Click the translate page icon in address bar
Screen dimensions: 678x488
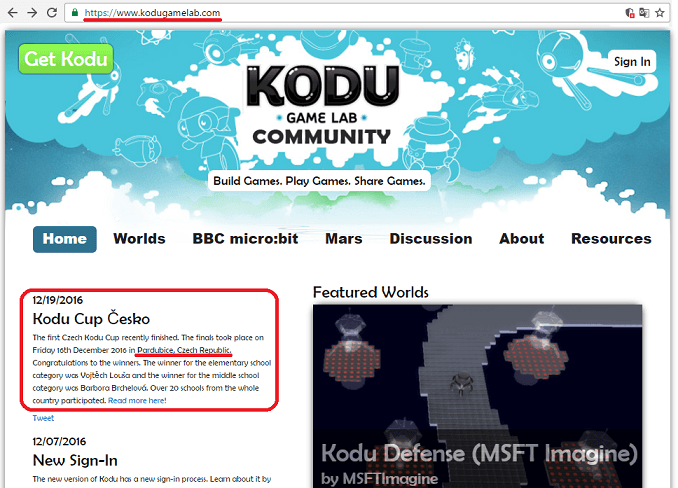[644, 13]
